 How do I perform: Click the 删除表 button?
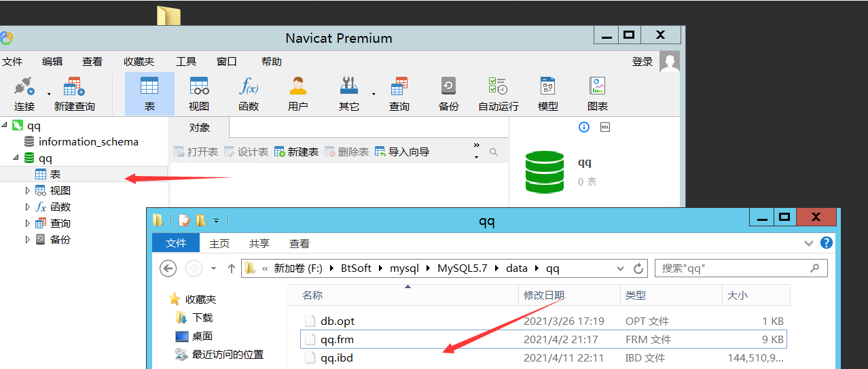[347, 152]
